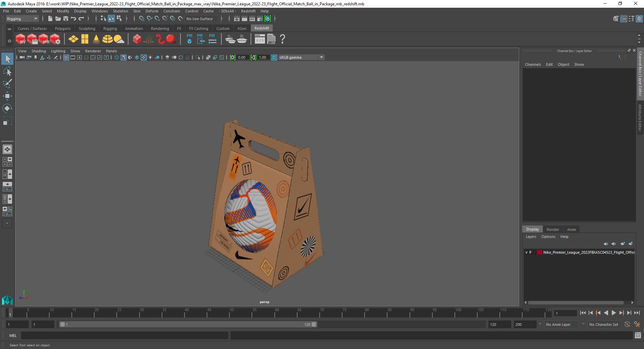Click the Open scene folder icon
Image resolution: width=644 pixels, height=349 pixels.
click(58, 19)
